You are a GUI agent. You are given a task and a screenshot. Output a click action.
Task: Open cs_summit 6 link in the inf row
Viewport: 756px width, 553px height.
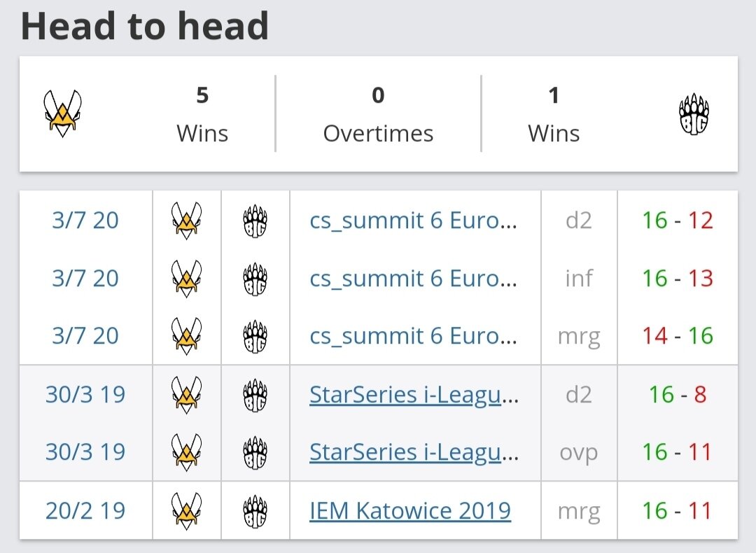413,279
